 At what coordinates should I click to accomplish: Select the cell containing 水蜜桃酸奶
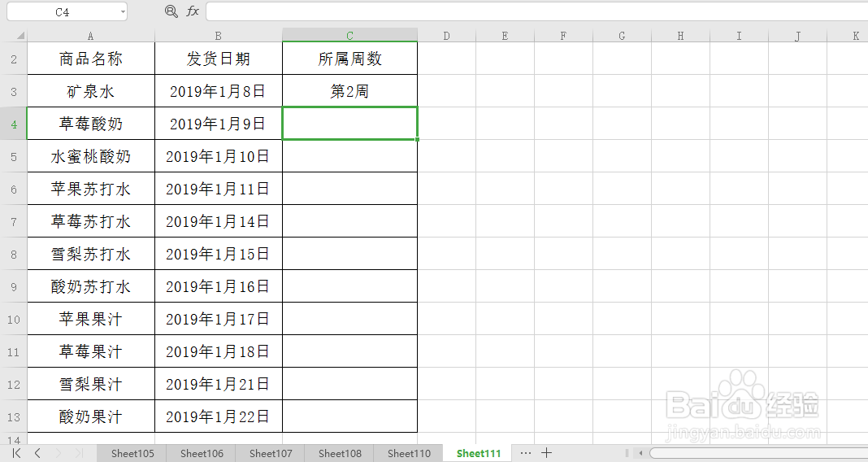click(x=91, y=156)
